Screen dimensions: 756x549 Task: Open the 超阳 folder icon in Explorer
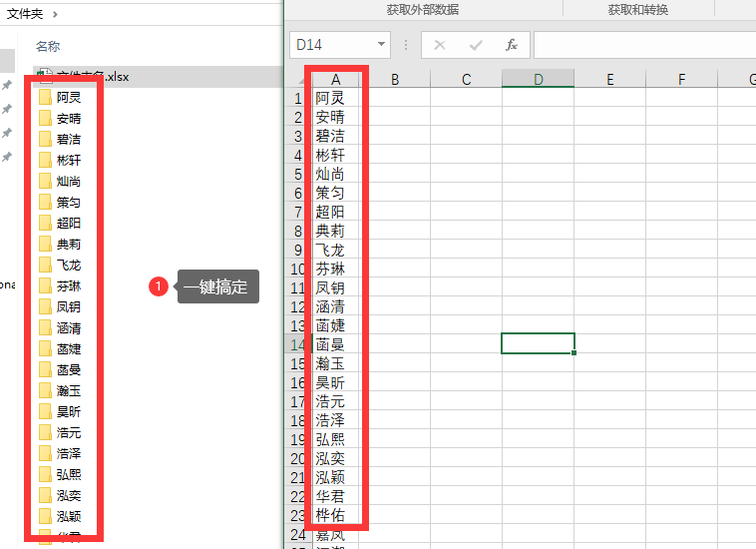[45, 223]
